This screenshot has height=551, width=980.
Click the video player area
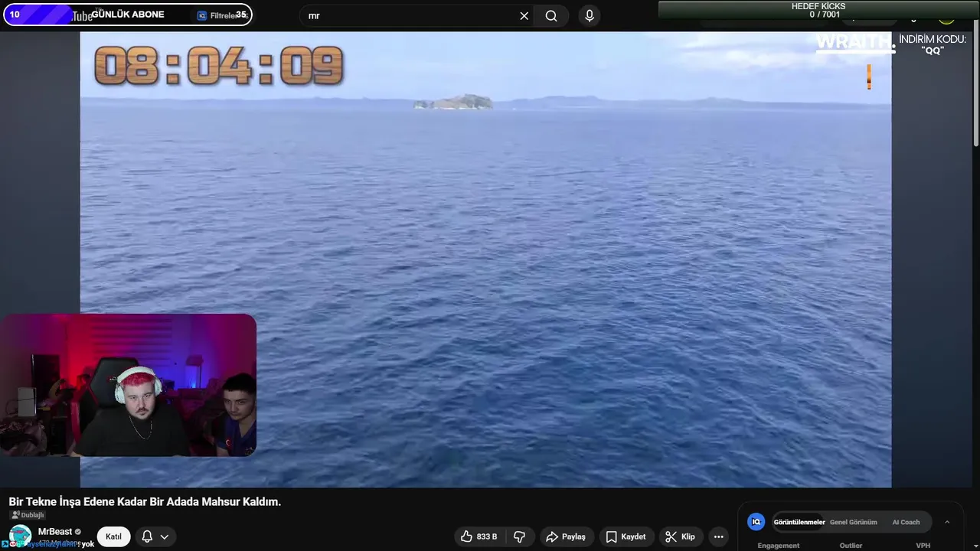(x=485, y=259)
